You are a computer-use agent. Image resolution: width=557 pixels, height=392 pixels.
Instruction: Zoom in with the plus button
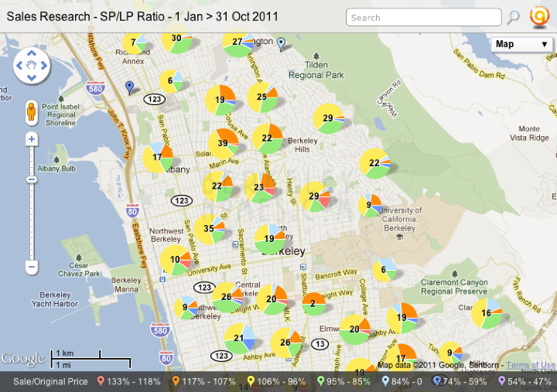(32, 139)
